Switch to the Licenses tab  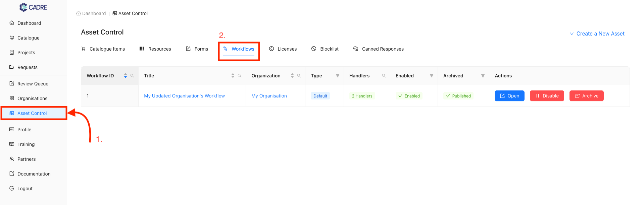[283, 49]
